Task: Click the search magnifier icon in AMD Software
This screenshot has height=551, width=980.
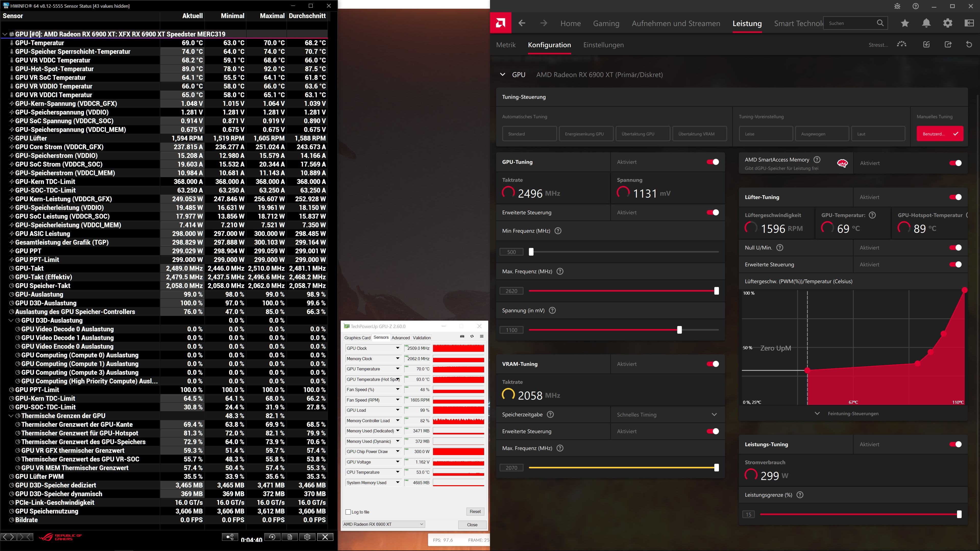Action: pos(880,23)
